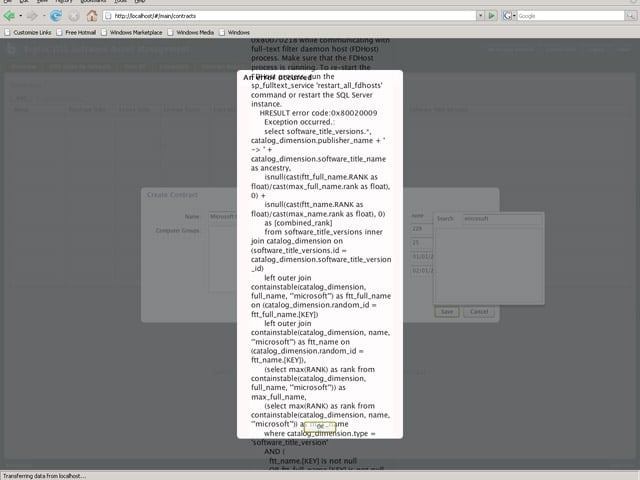The image size is (640, 480).
Task: Click the Company Groups list box
Action: click(223, 259)
